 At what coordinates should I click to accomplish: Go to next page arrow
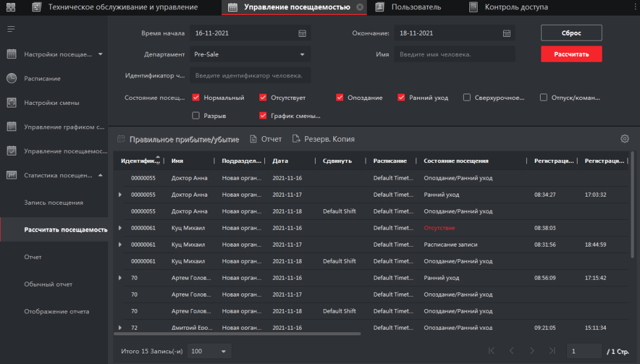point(532,350)
